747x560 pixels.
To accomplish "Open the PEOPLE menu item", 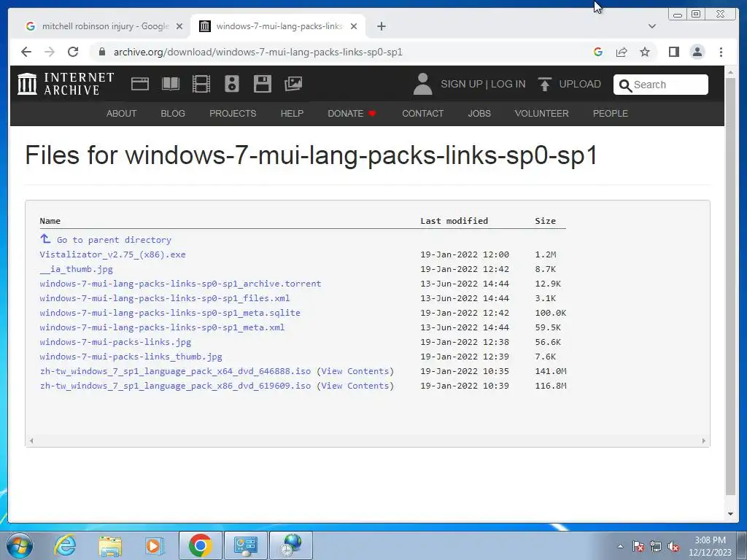I will (x=611, y=113).
